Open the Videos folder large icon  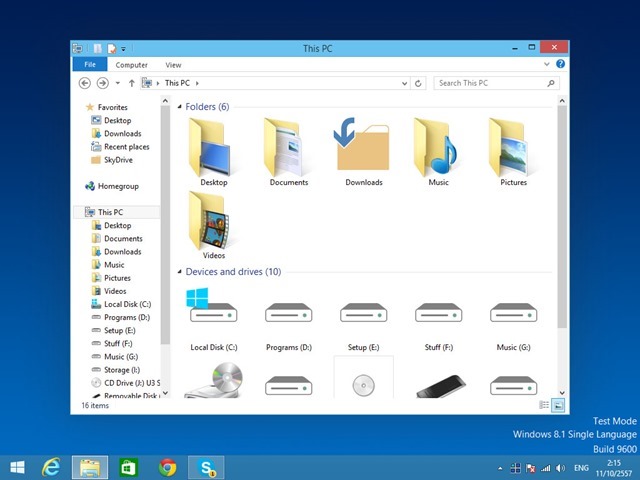[x=213, y=225]
